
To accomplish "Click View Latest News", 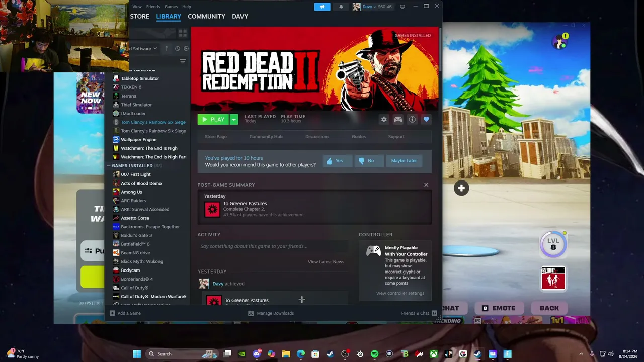I will (x=326, y=262).
